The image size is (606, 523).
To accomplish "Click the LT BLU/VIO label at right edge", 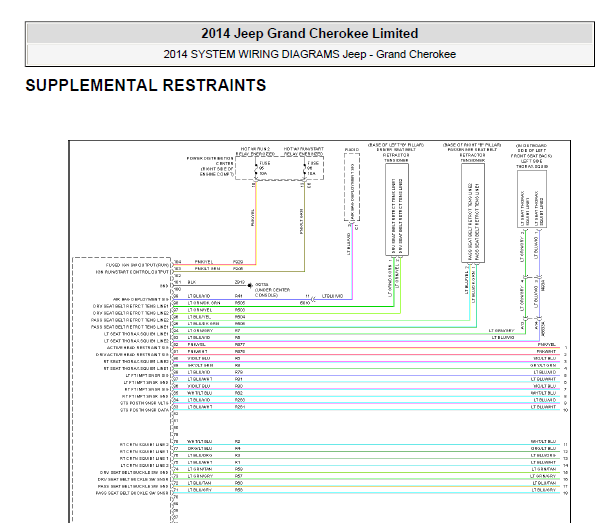I will (x=545, y=372).
